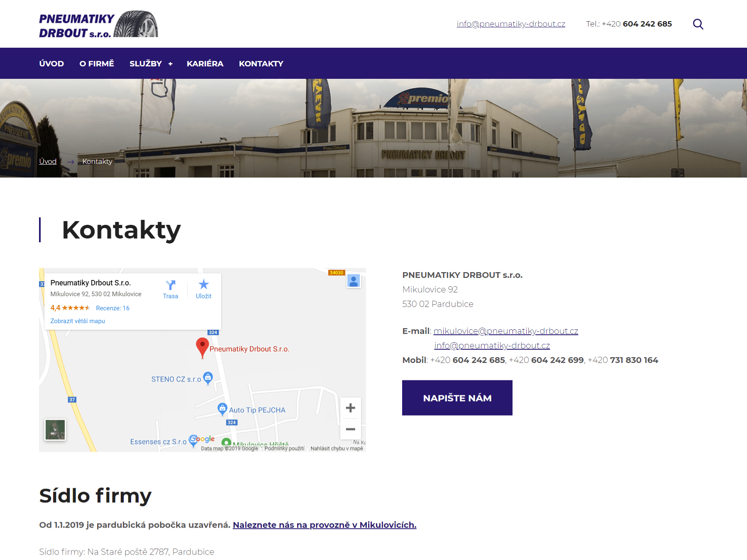This screenshot has width=747, height=560.
Task: Click Zobrazit větší mapu link
Action: pyautogui.click(x=78, y=321)
